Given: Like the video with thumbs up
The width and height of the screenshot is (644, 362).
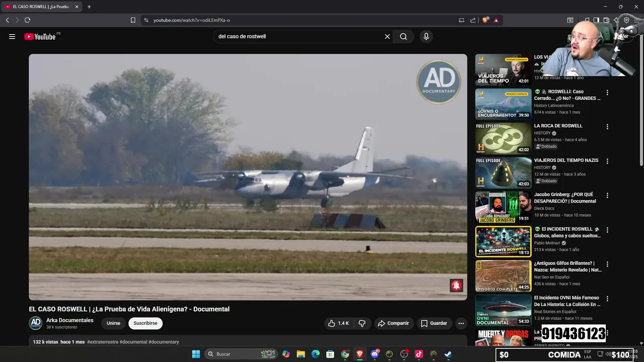Looking at the screenshot, I should (x=338, y=323).
